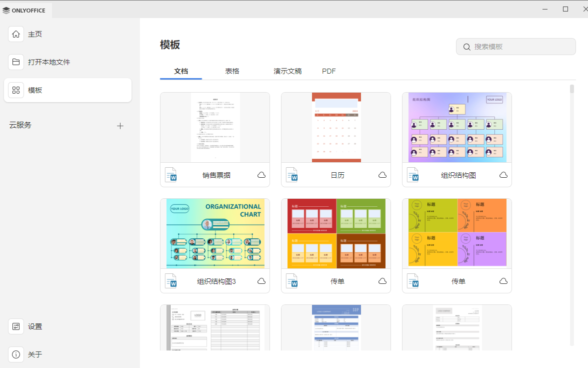Click the cloud icon on 日历 card
This screenshot has width=588, height=368.
click(382, 175)
